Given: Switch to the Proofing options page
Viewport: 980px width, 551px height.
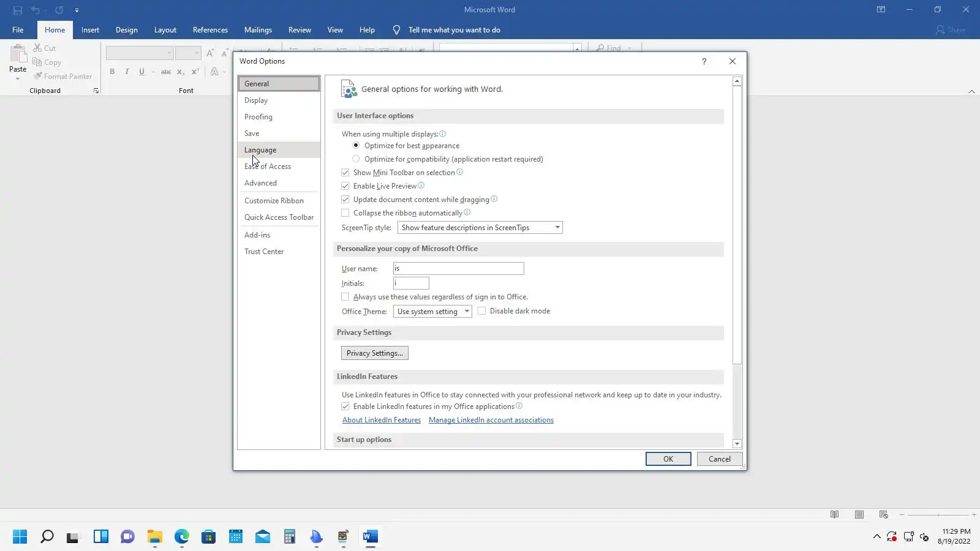Looking at the screenshot, I should click(279, 117).
